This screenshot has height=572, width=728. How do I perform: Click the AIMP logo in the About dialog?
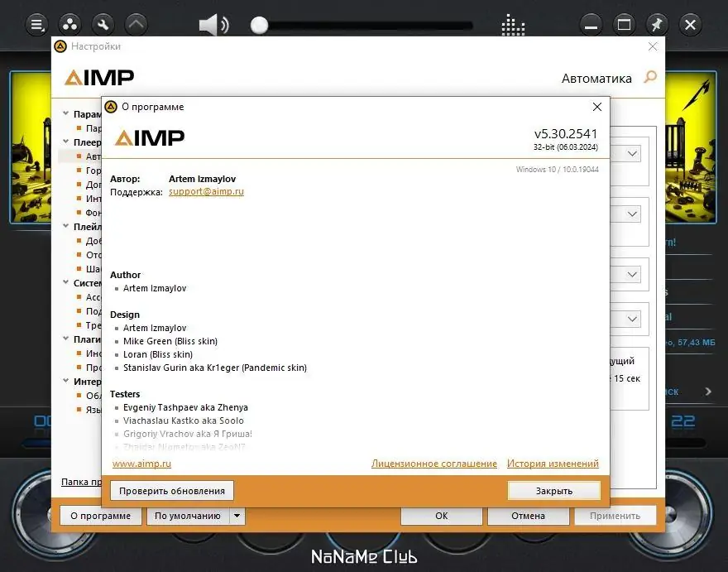(150, 137)
